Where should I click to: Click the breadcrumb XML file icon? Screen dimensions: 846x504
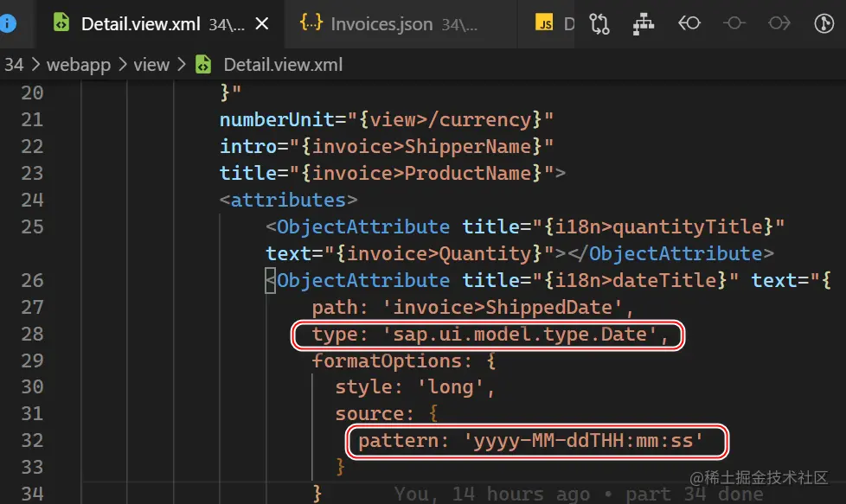[203, 65]
